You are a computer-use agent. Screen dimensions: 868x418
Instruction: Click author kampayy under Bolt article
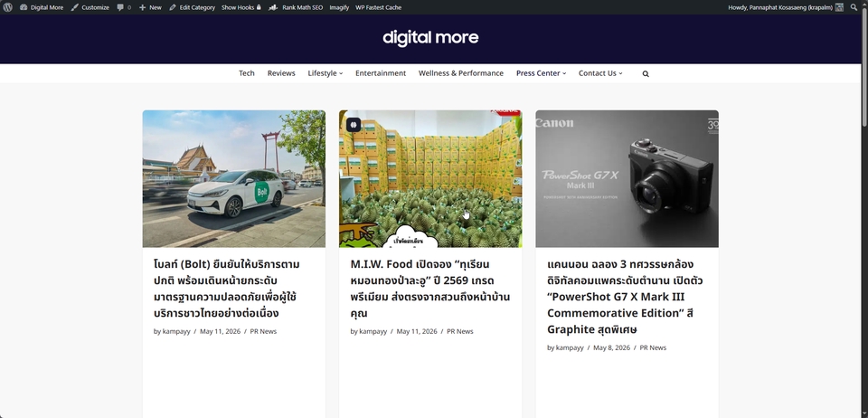tap(176, 332)
